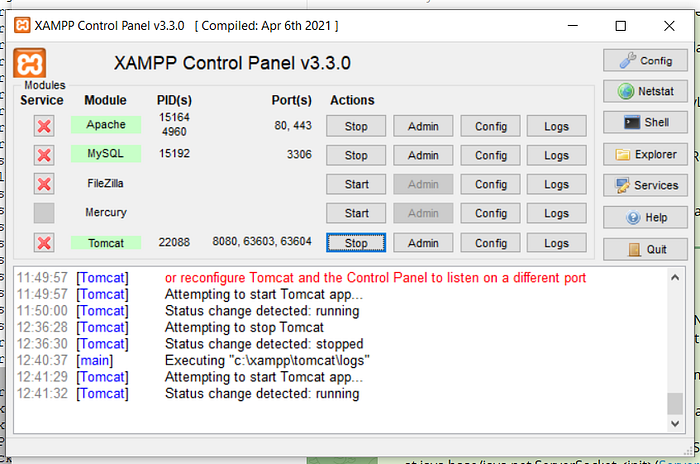The height and width of the screenshot is (464, 700).
Task: Open FileZilla Logs menu
Action: [x=557, y=184]
